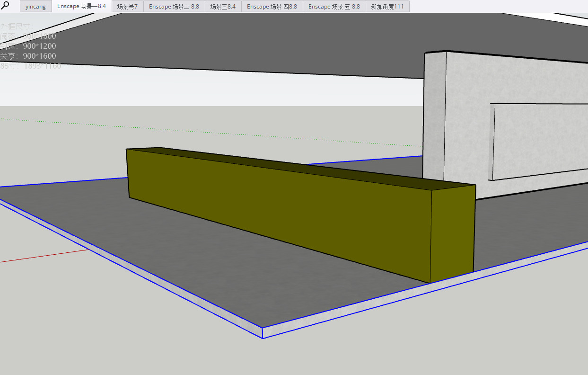The width and height of the screenshot is (588, 375).
Task: Go to the 场景三8.4 scene tab
Action: coord(223,7)
